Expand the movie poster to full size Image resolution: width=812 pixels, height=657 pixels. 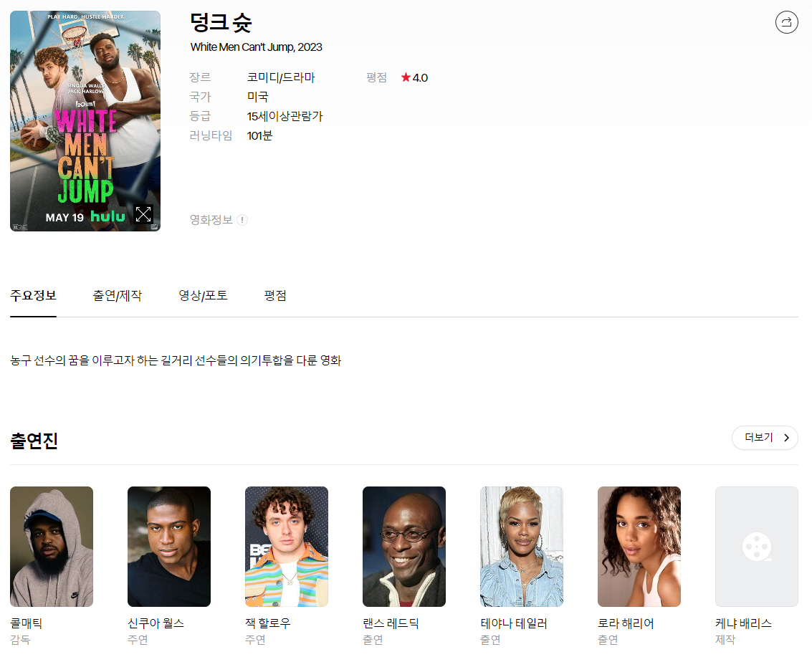pos(143,214)
